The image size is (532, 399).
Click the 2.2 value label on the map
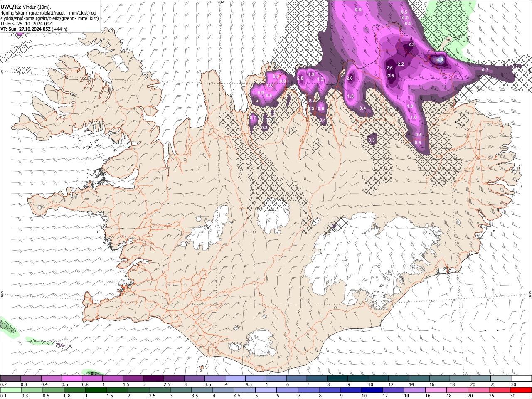pos(401,64)
